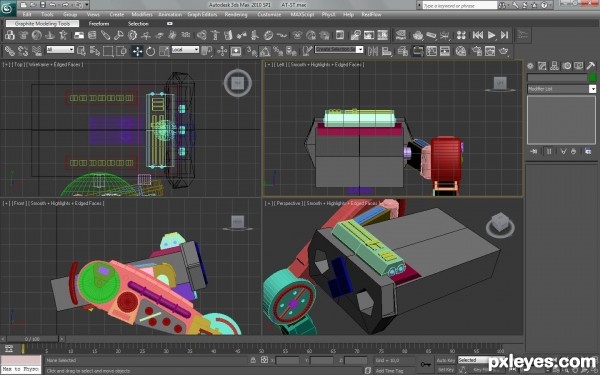Click the Unlink Selection icon
The width and height of the screenshot is (600, 375).
tap(23, 51)
